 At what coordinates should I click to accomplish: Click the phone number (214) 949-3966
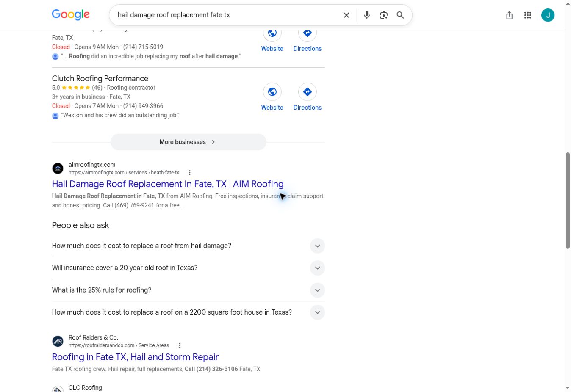pos(143,106)
